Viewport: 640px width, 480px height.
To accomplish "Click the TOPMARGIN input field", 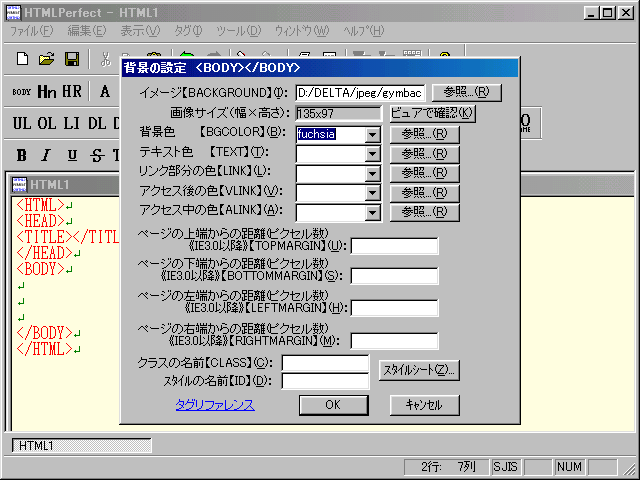I will (394, 246).
